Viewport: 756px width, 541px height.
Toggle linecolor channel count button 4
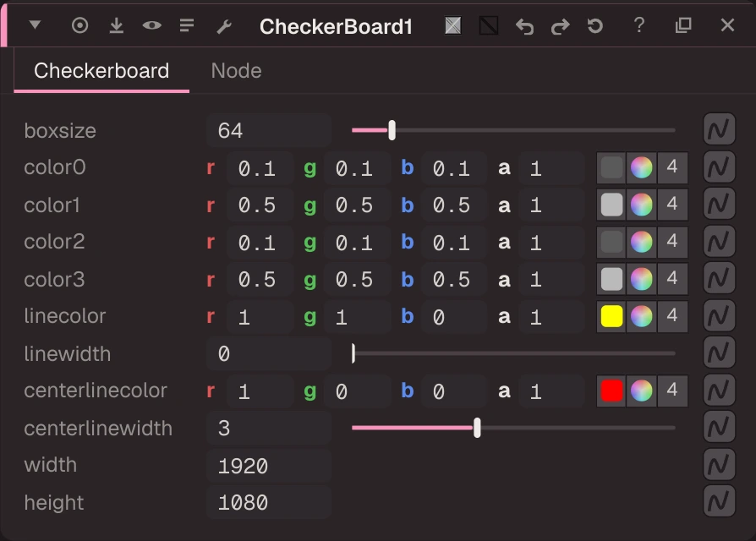(672, 315)
